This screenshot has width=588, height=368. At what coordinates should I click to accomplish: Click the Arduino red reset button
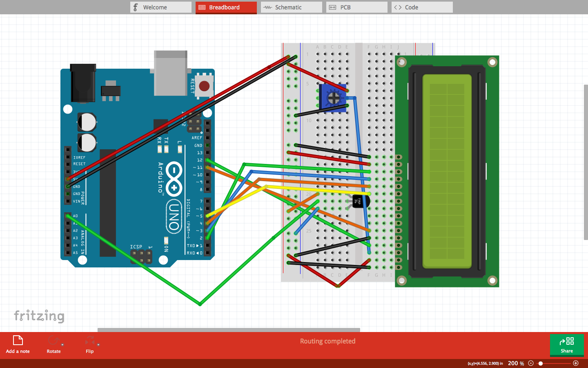pos(204,86)
